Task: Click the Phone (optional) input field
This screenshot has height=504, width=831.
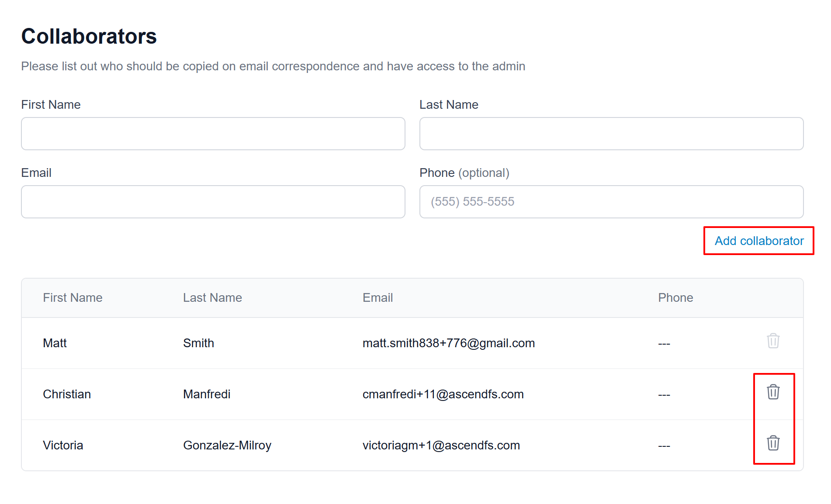Action: click(611, 202)
